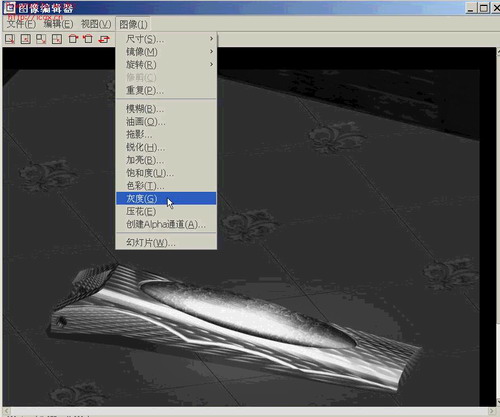Click the horizontal scrollbar left arrow
The height and width of the screenshot is (417, 500).
[x=7, y=411]
